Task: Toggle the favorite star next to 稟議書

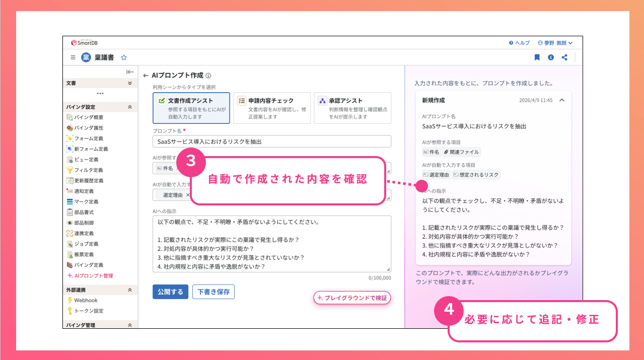Action: 124,57
